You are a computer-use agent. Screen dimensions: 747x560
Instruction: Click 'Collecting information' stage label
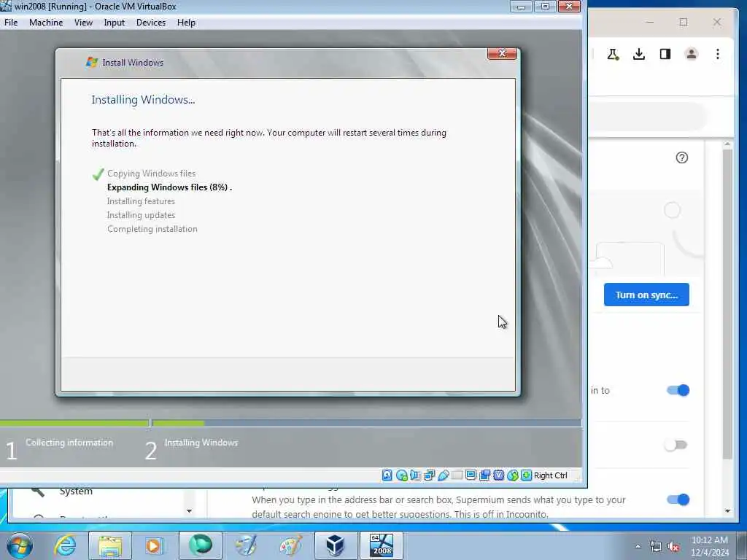[x=69, y=443]
